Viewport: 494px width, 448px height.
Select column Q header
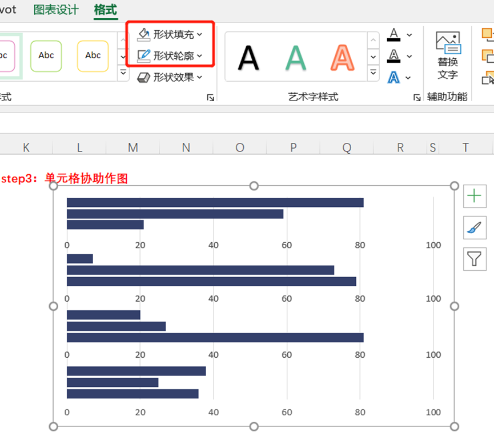click(347, 147)
